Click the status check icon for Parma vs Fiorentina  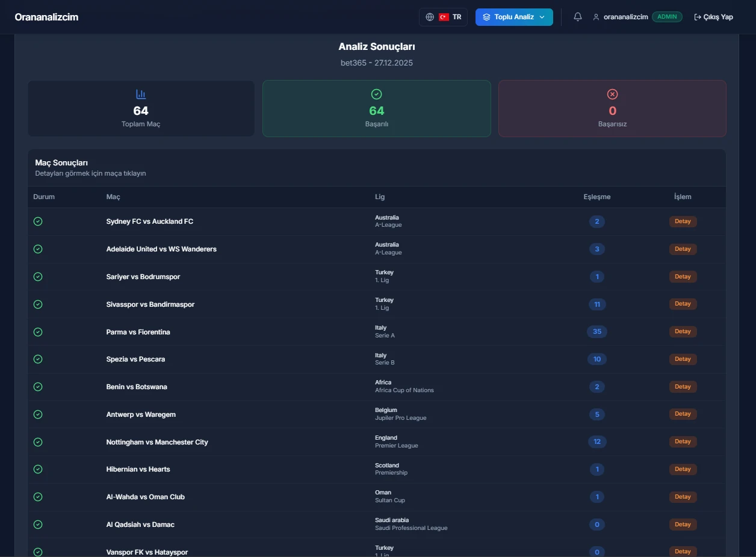[x=38, y=332]
